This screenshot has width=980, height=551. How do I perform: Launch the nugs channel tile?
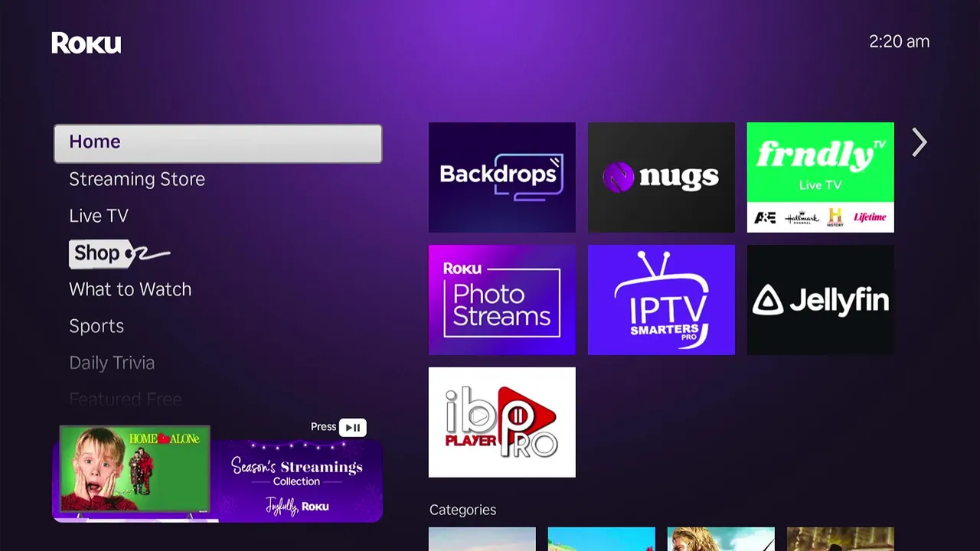[661, 178]
